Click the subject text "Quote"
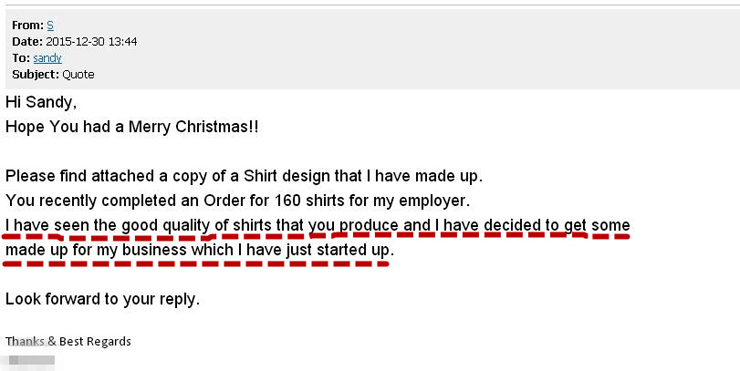This screenshot has width=740, height=371. (x=78, y=75)
